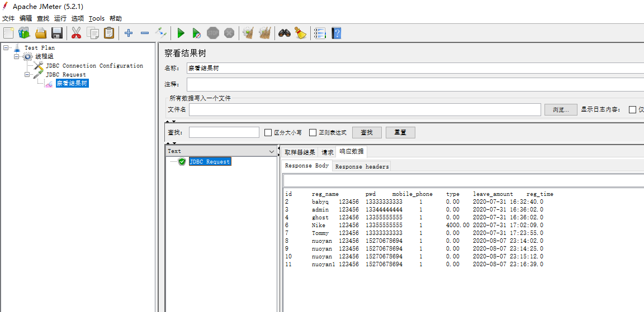Click the binoculars Search icon
Image resolution: width=644 pixels, height=312 pixels.
tap(285, 33)
